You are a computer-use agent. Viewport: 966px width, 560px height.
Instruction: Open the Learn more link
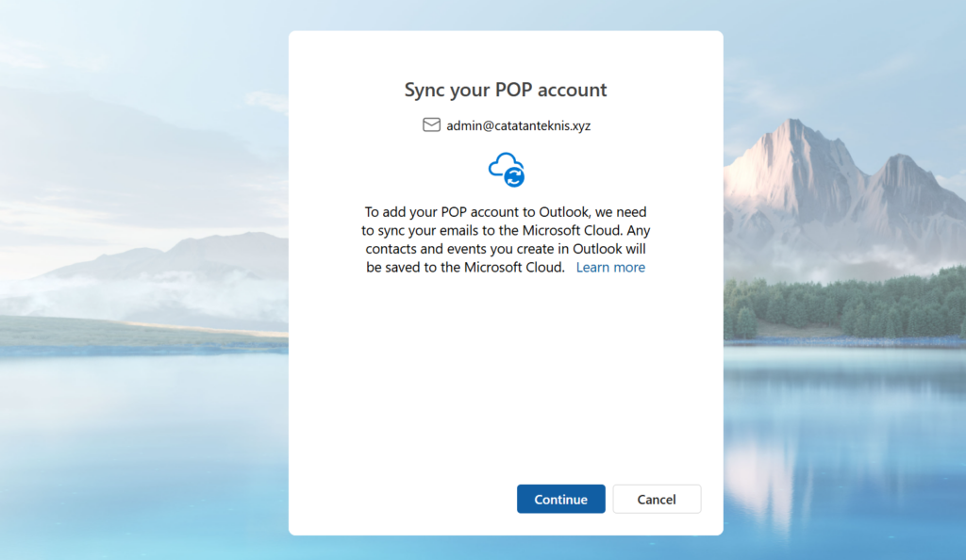click(x=610, y=267)
